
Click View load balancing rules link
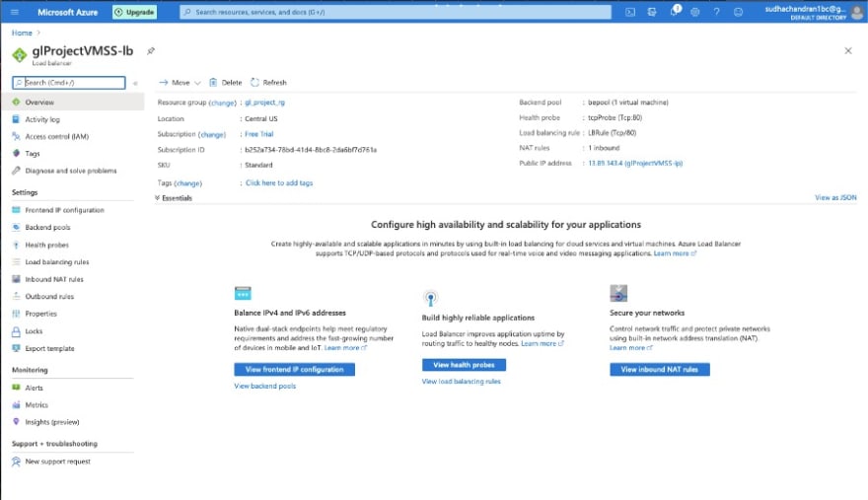point(462,382)
